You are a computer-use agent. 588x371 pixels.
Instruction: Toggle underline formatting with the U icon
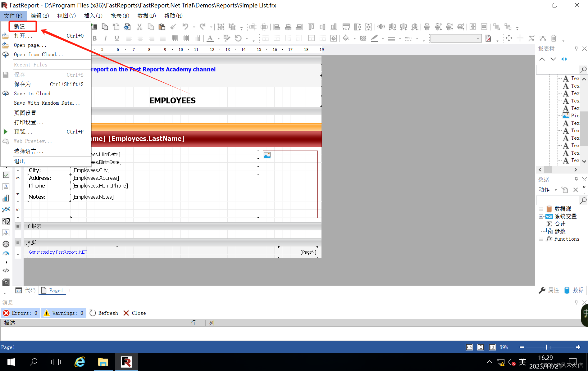pos(116,38)
